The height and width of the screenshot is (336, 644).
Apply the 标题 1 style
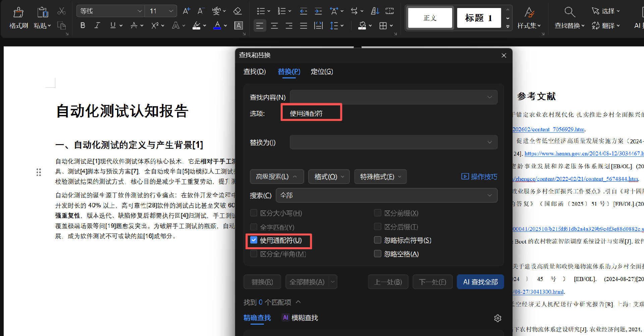479,18
